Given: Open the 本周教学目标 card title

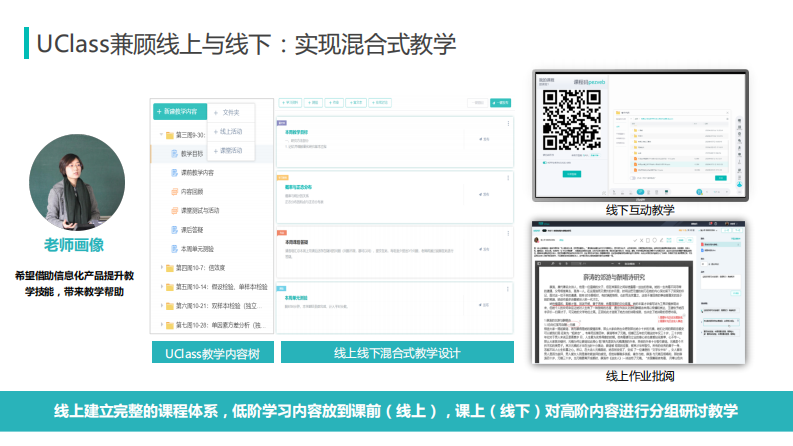Looking at the screenshot, I should 296,132.
